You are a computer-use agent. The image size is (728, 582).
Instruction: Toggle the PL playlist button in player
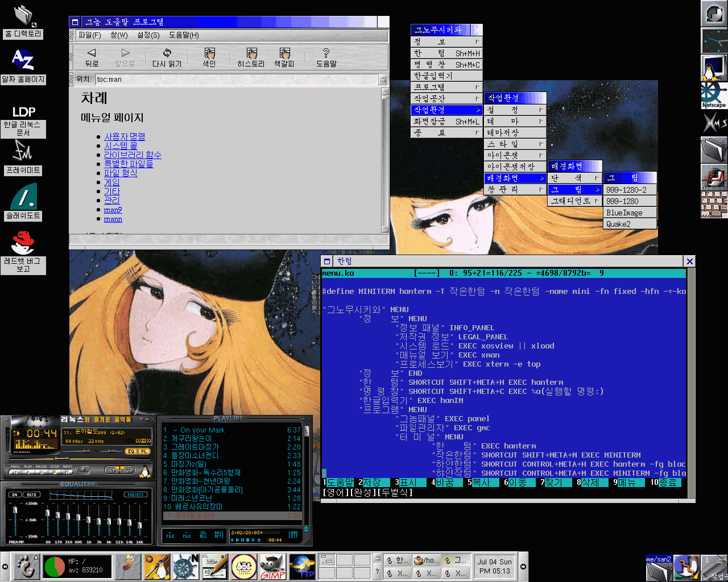tap(144, 451)
